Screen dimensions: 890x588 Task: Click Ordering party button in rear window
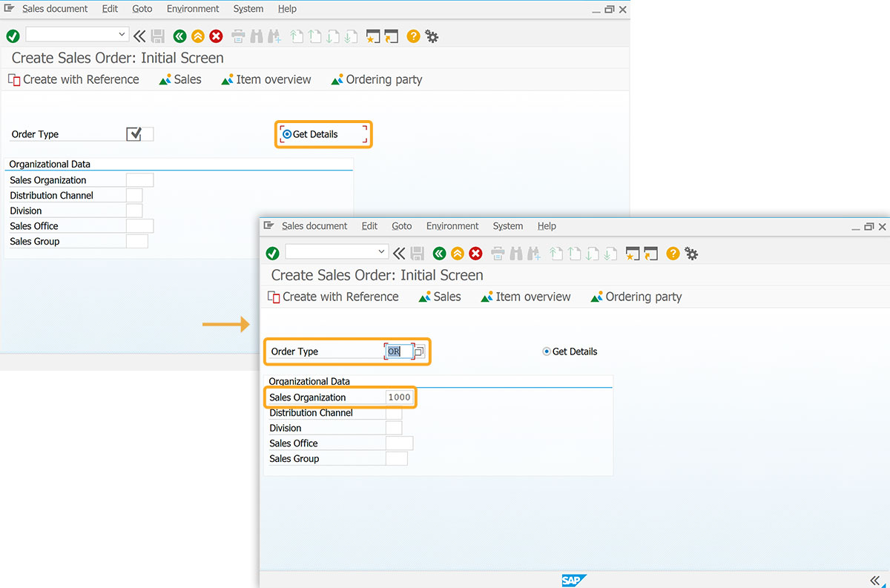[x=377, y=79]
